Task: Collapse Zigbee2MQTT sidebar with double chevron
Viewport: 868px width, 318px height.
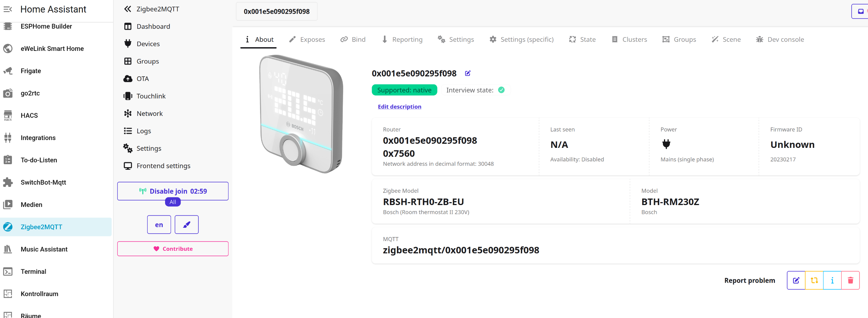Action: pyautogui.click(x=128, y=9)
